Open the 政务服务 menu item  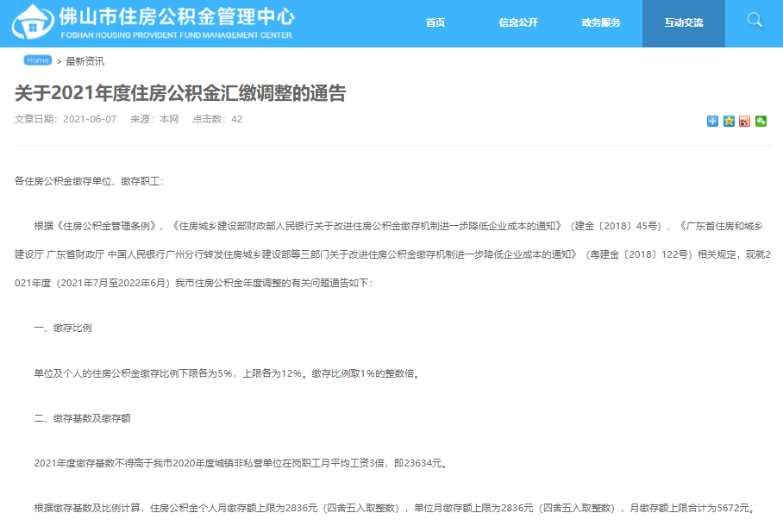click(x=601, y=22)
